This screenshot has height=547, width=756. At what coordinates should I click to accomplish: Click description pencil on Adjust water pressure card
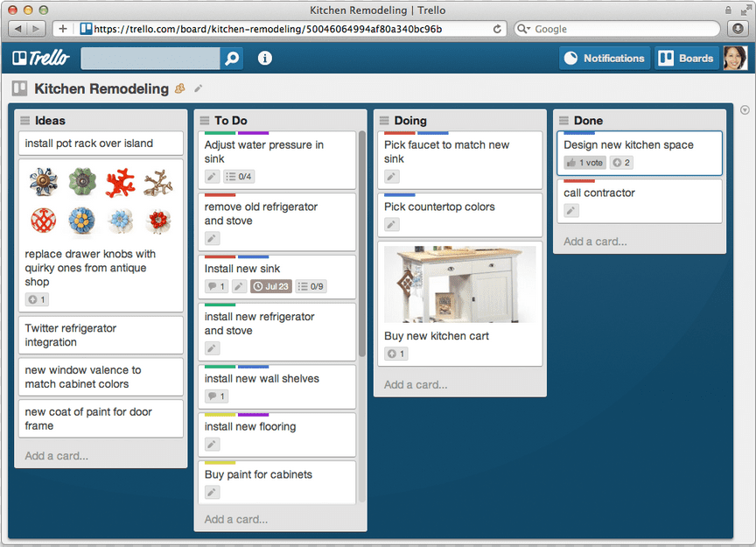click(x=212, y=177)
